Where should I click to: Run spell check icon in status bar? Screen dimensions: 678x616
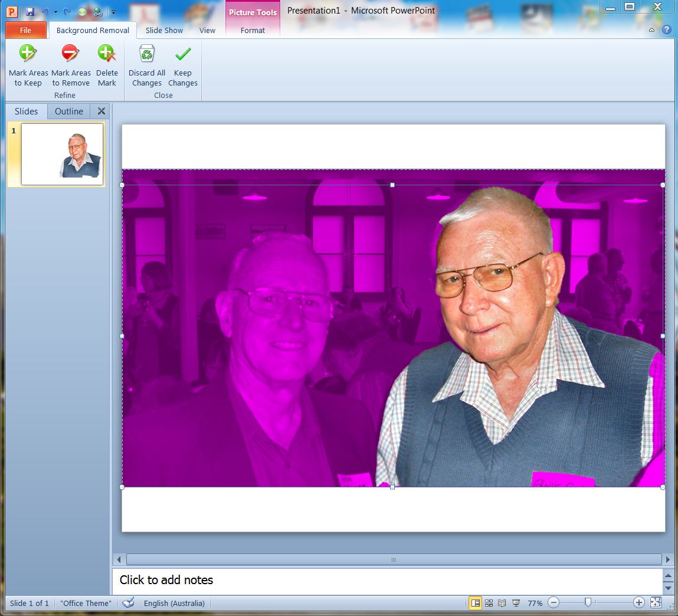[x=129, y=603]
